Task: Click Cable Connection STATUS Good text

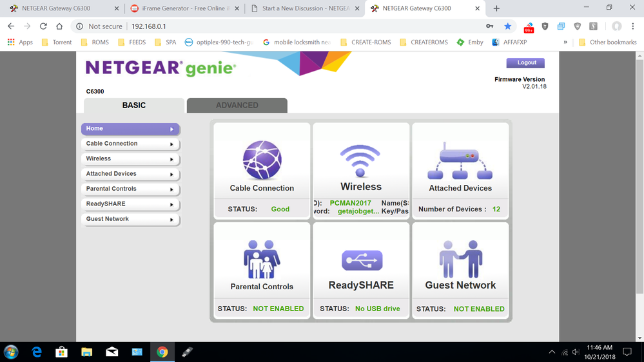Action: point(280,209)
